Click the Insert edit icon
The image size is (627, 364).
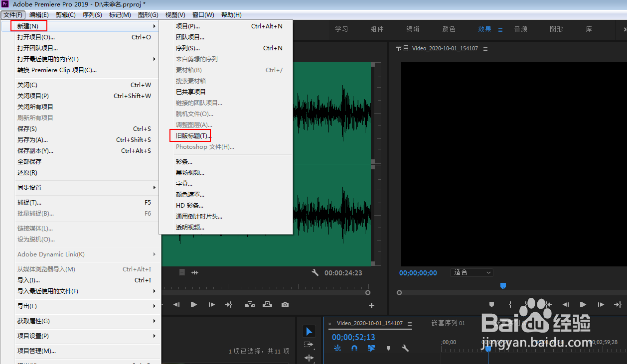(250, 305)
